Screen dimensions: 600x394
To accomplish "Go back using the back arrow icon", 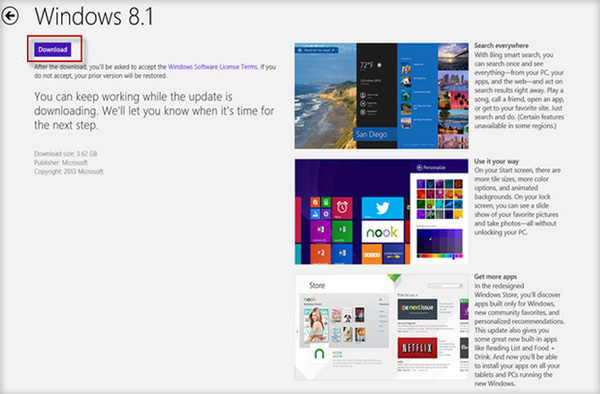I will [10, 16].
